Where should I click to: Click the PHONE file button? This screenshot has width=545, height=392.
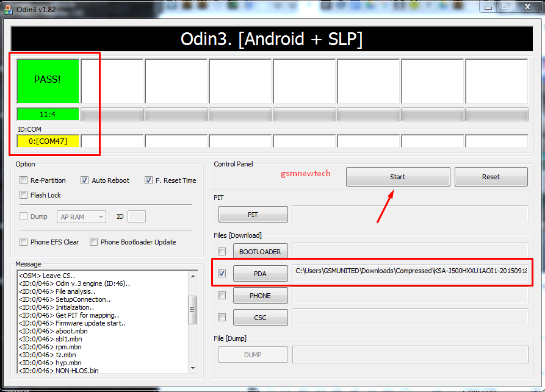pyautogui.click(x=261, y=296)
